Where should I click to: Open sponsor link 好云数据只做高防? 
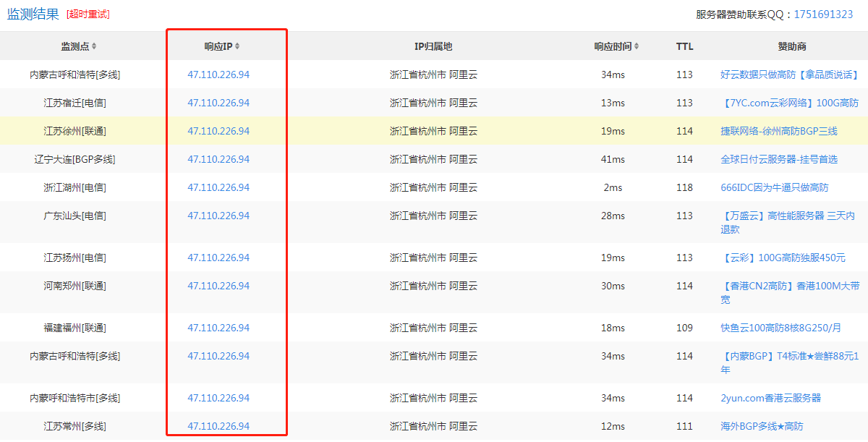tap(789, 75)
